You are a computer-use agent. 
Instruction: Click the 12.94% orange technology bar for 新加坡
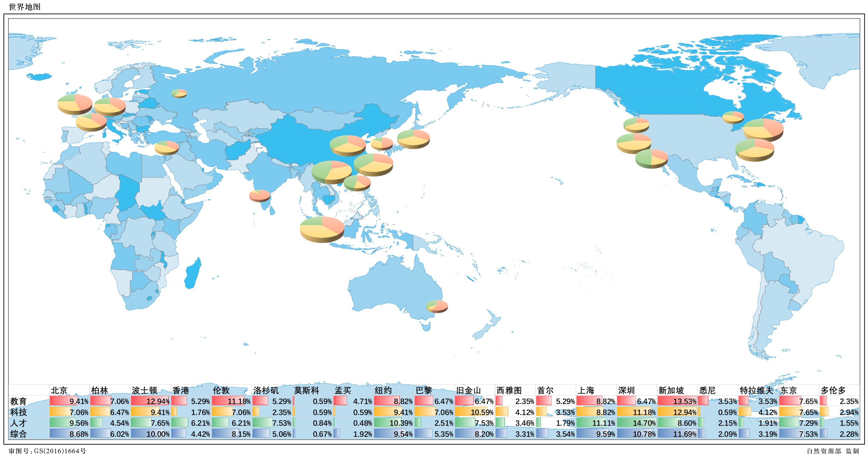[x=677, y=412]
